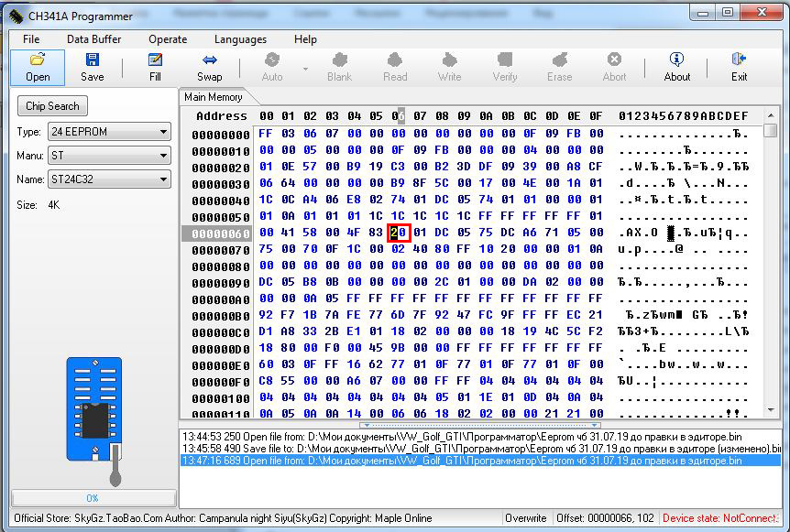The height and width of the screenshot is (532, 790).
Task: Click the hex view scroll-down arrow
Action: (x=771, y=411)
